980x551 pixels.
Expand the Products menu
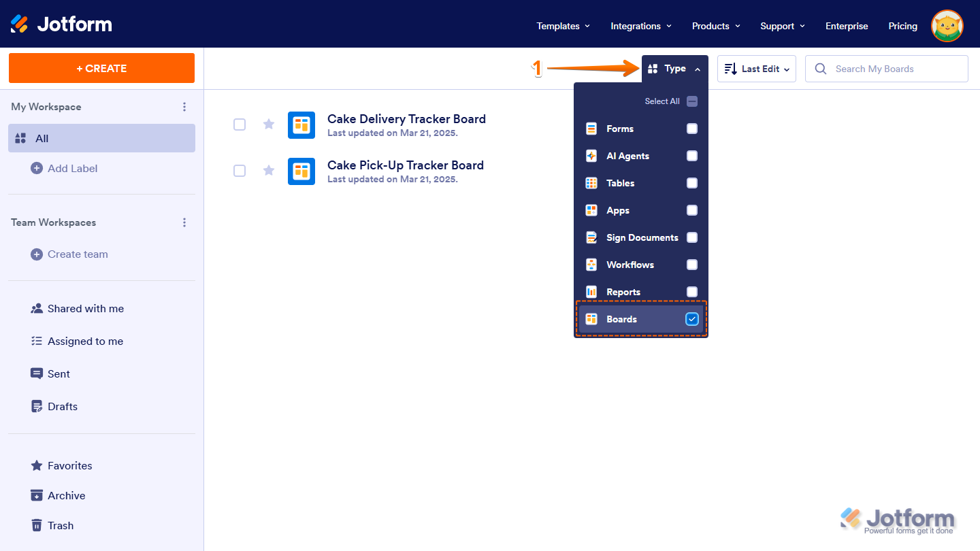(715, 26)
